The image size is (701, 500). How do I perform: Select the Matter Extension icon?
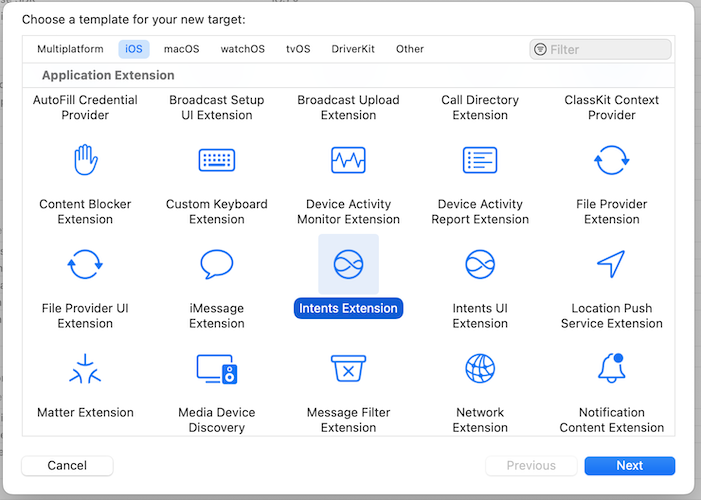(x=85, y=369)
